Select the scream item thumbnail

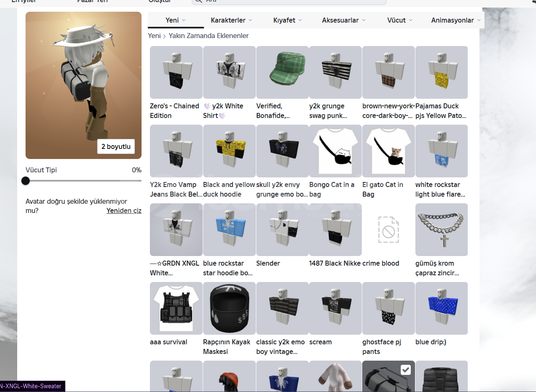tap(335, 308)
